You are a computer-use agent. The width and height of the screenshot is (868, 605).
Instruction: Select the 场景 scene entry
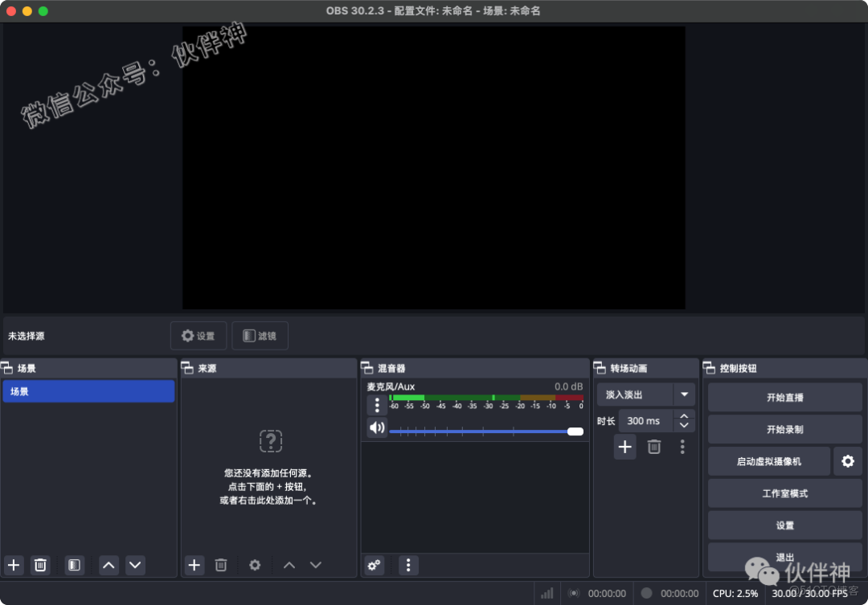88,391
